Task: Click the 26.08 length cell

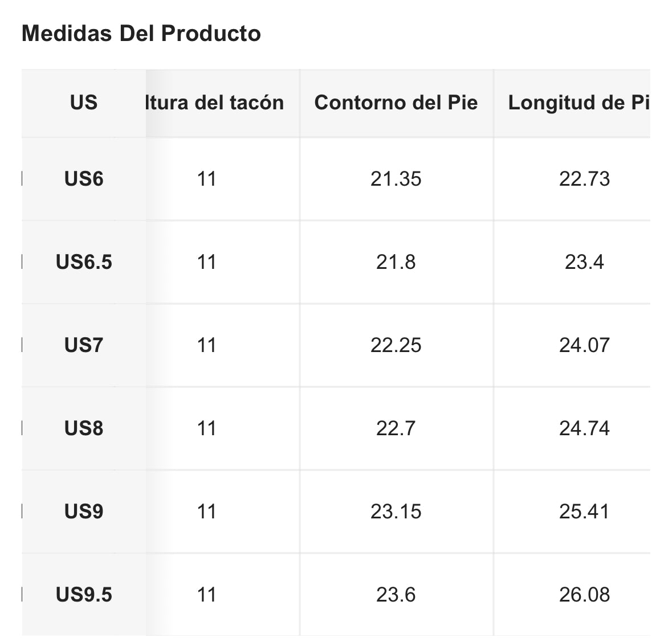Action: [584, 595]
